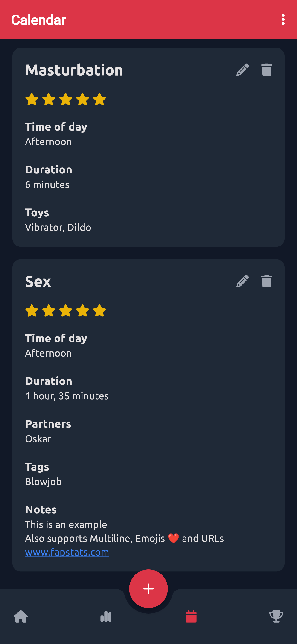Tap the Oskar partner name

[38, 439]
